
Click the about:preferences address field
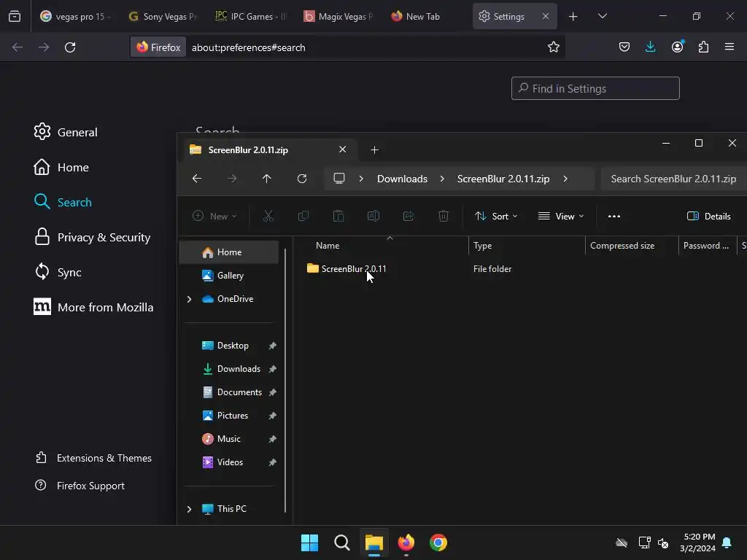[249, 47]
